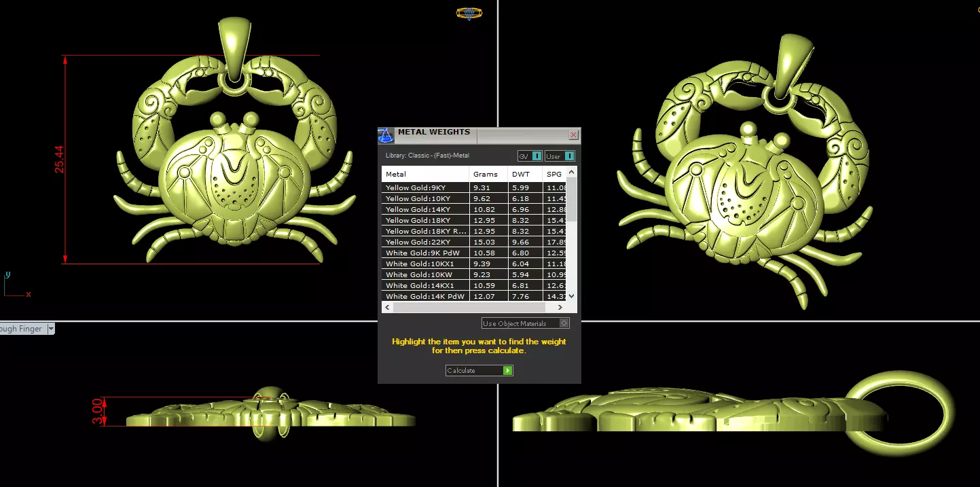980x487 pixels.
Task: Select the Yellow Gold:14KY row
Action: pos(475,209)
